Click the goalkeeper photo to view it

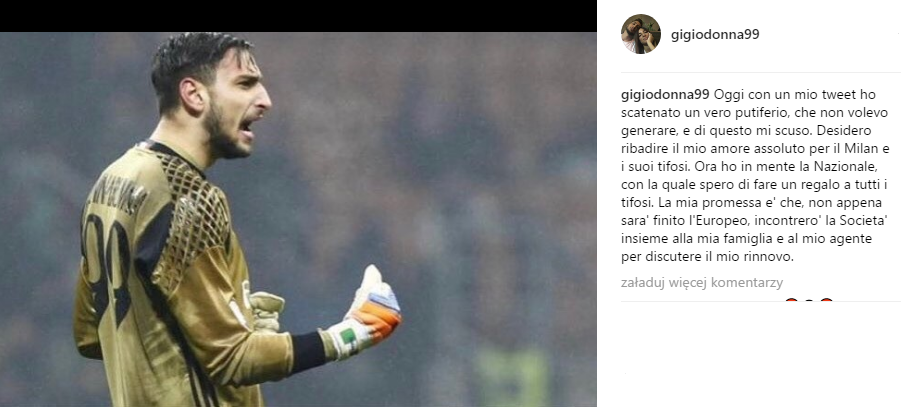pos(298,219)
